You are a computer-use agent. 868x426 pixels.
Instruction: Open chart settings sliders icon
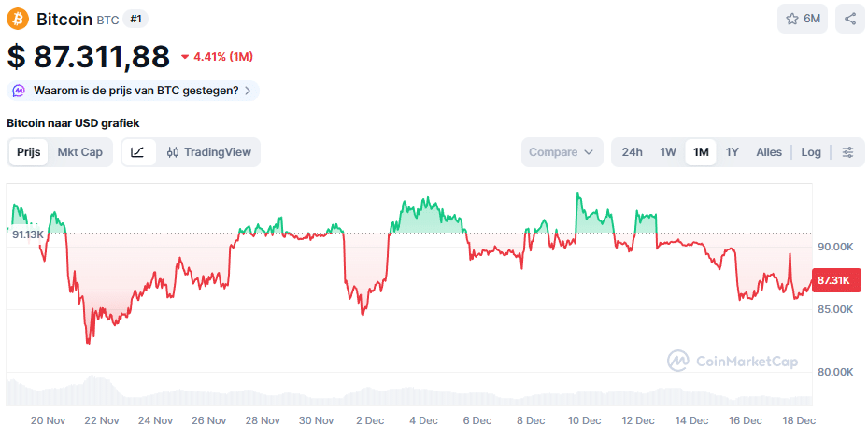point(847,152)
